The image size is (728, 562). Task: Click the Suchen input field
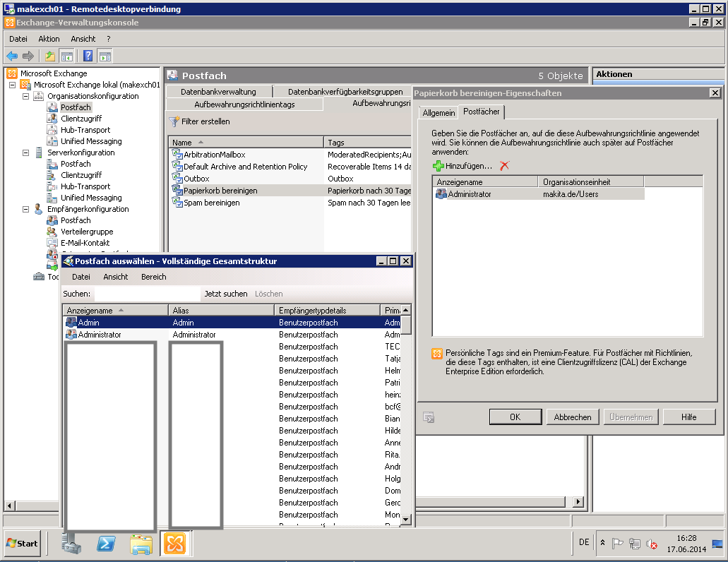pyautogui.click(x=147, y=294)
